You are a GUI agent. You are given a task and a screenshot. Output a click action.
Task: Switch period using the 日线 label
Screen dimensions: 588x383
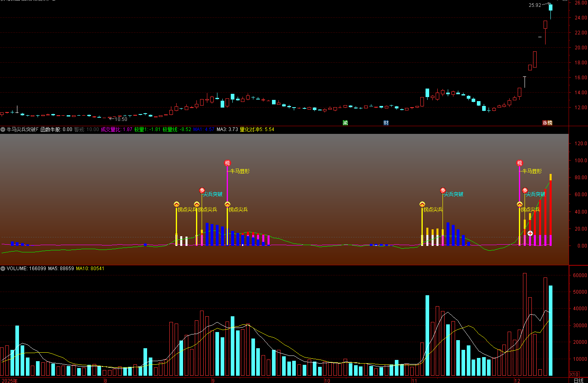pos(578,381)
